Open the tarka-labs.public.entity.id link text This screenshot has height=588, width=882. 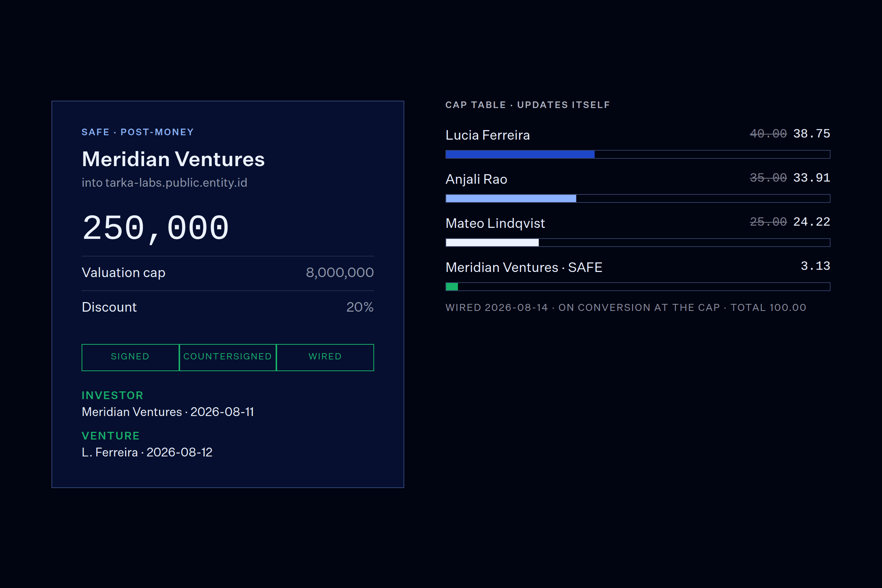176,183
